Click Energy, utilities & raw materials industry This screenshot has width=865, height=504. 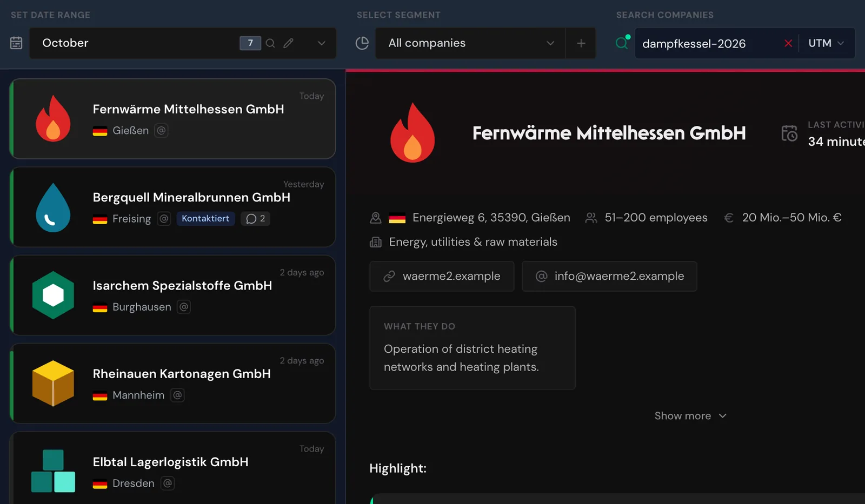click(x=473, y=242)
